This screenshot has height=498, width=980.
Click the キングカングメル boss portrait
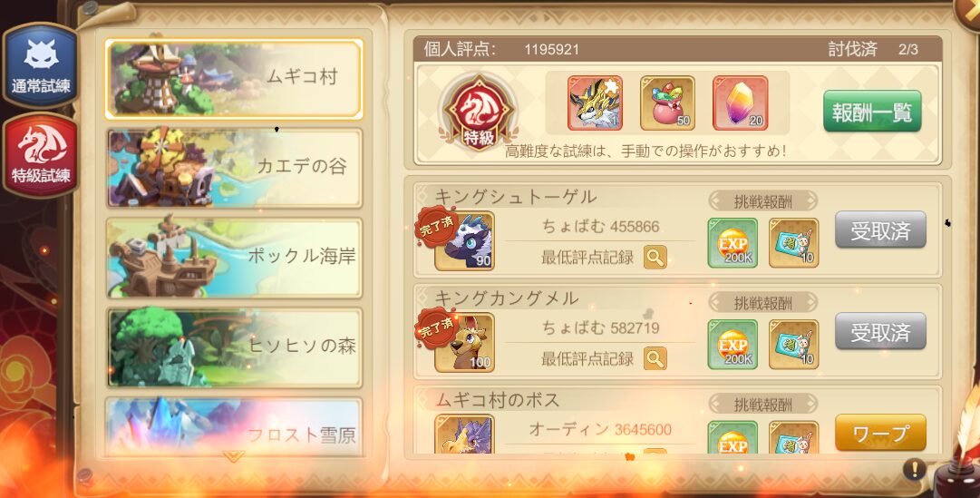point(464,342)
